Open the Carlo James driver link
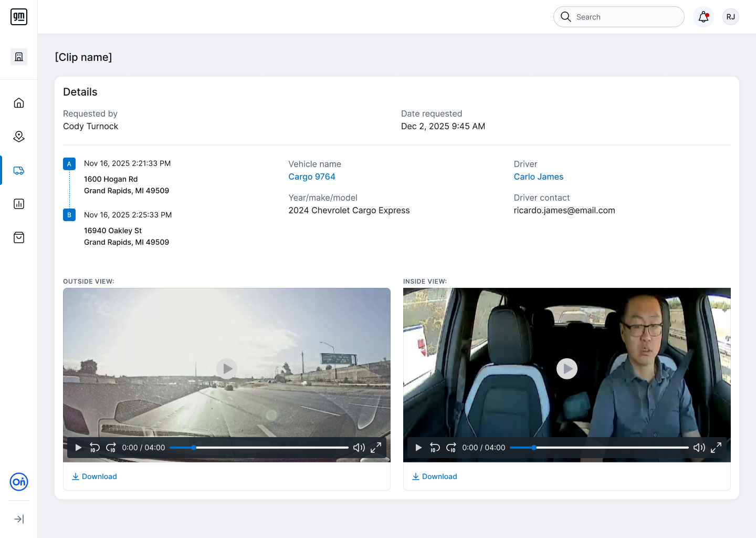756x538 pixels. coord(539,177)
